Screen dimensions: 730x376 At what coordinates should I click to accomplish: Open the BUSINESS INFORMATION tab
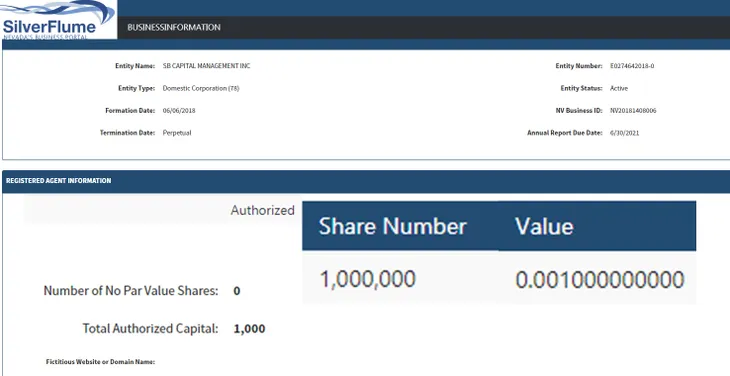click(174, 27)
